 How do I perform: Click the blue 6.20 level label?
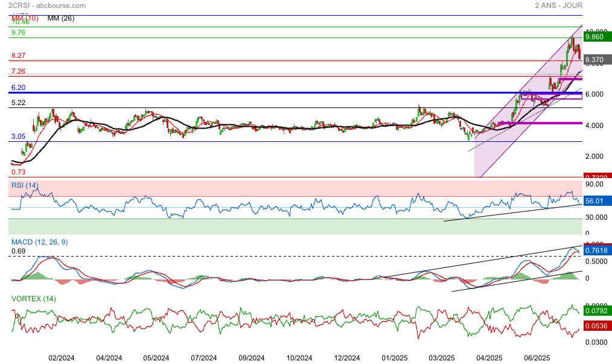(x=18, y=88)
